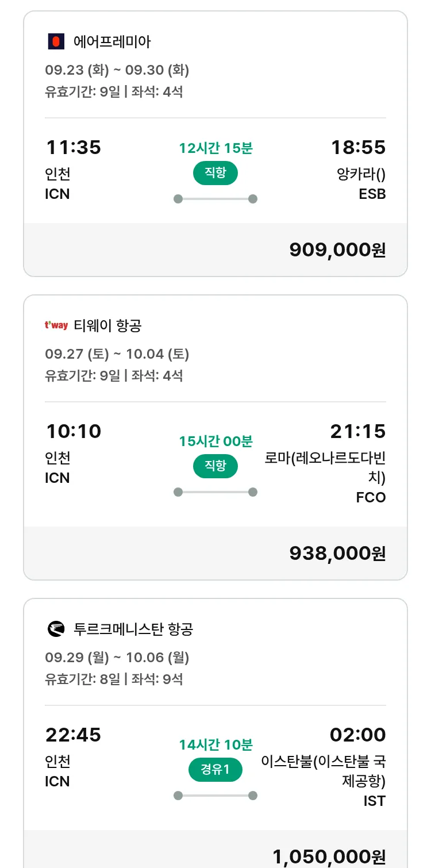431x868 pixels.
Task: Click the Istanbul flight route line
Action: tap(215, 796)
